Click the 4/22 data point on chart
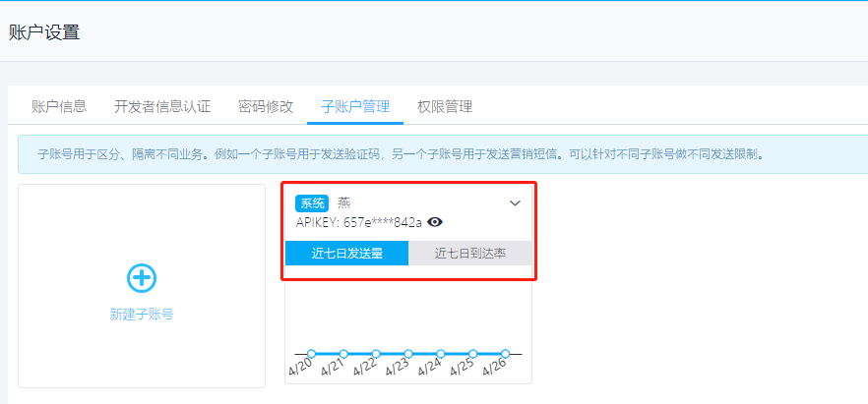The image size is (868, 404). (x=376, y=354)
